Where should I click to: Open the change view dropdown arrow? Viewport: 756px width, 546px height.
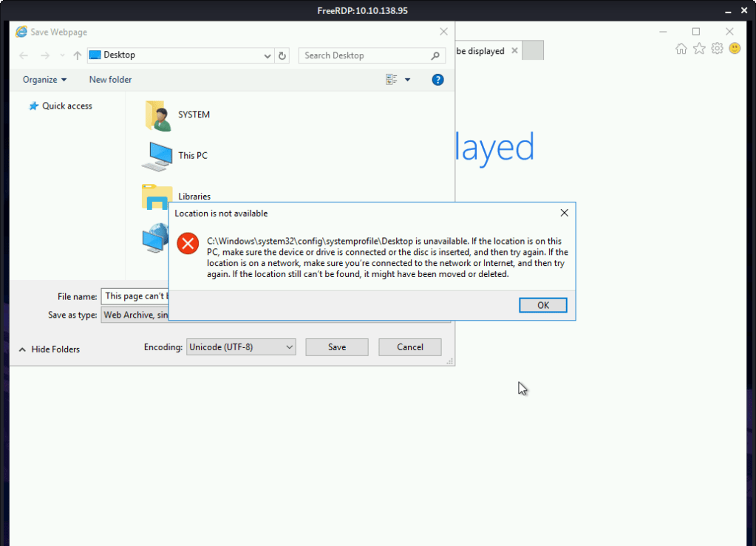(407, 80)
